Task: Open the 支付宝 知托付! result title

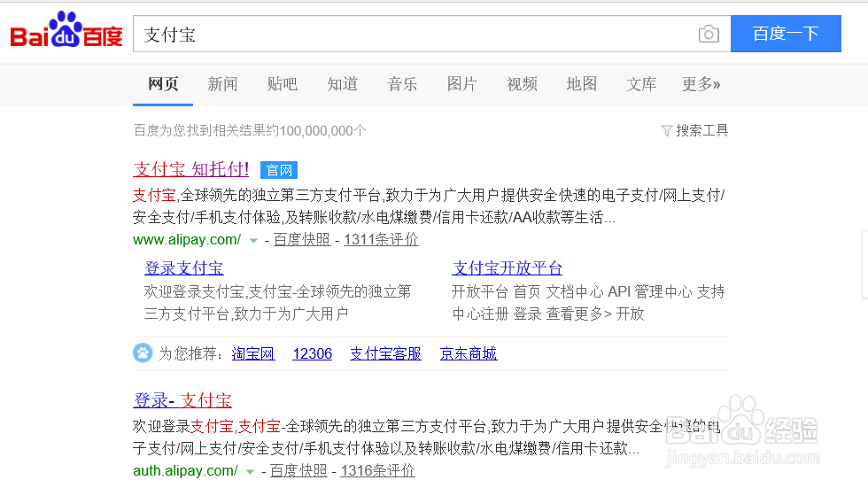Action: tap(191, 169)
